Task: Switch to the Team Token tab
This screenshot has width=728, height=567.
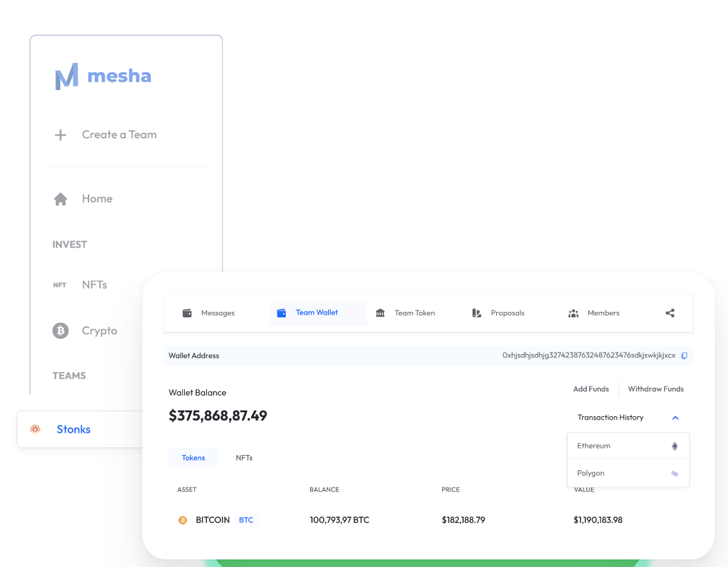Action: 406,313
